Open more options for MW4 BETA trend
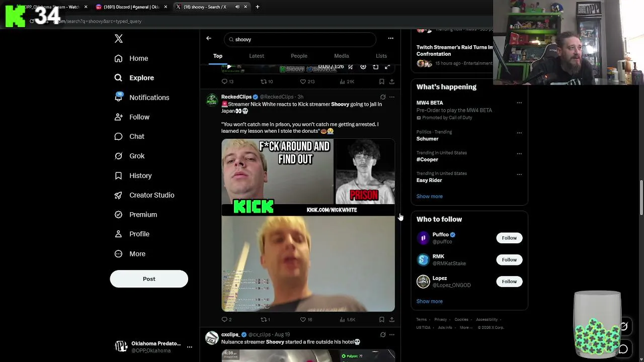The image size is (644, 362). (519, 103)
